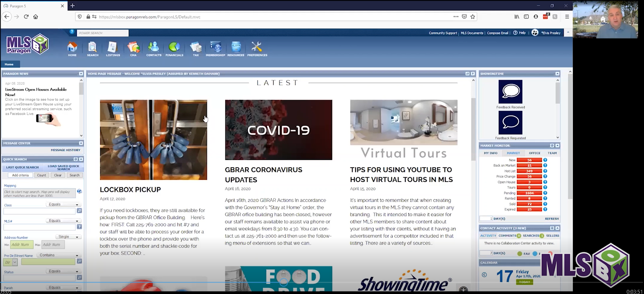Viewport: 644px width, 294px height.
Task: Switch to Team tab in Market Monitor
Action: (x=552, y=153)
